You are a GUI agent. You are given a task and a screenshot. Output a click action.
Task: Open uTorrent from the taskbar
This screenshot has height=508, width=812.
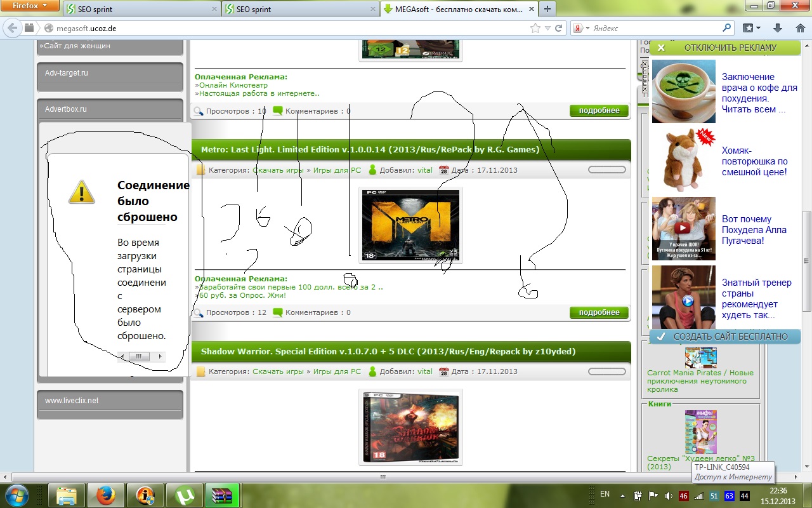pos(185,495)
